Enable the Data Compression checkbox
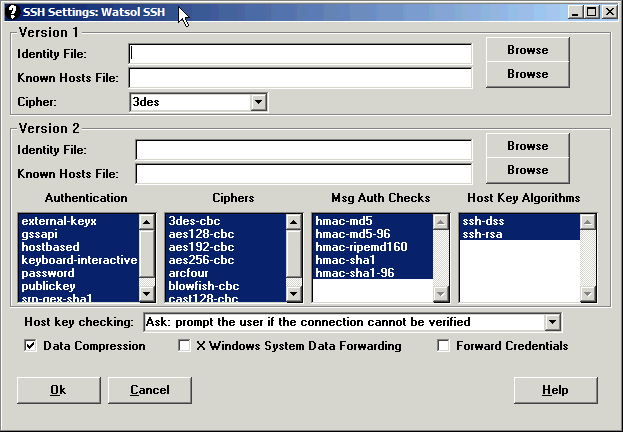 pos(30,346)
